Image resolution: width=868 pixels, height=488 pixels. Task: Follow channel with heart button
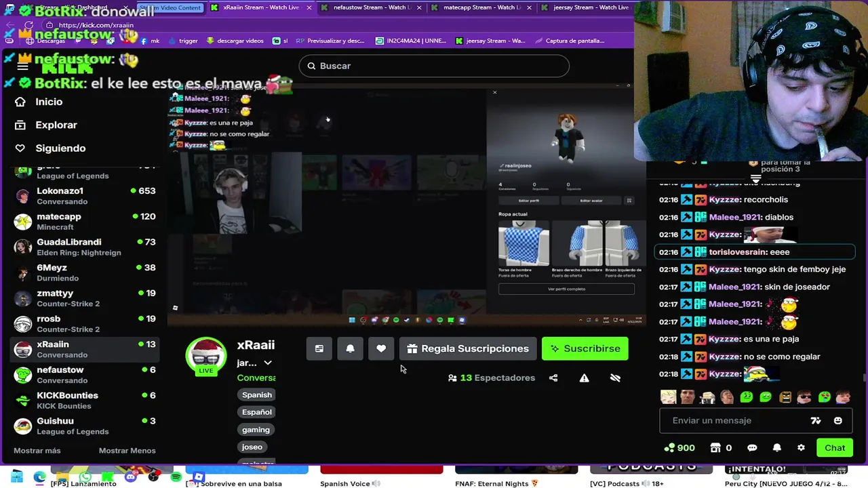(x=381, y=348)
